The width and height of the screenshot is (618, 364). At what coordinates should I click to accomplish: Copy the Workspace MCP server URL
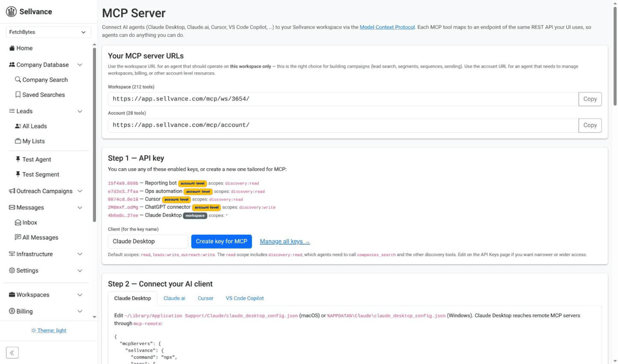click(590, 99)
